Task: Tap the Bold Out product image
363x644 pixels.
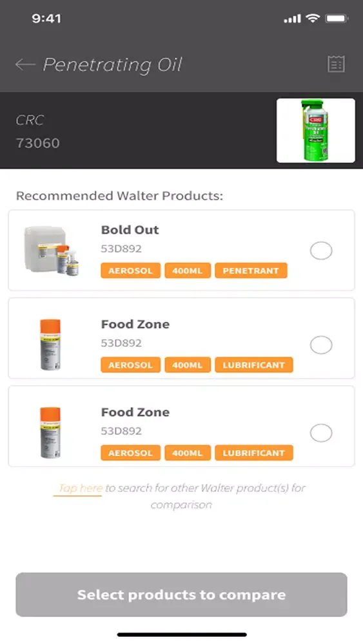Action: pos(52,251)
